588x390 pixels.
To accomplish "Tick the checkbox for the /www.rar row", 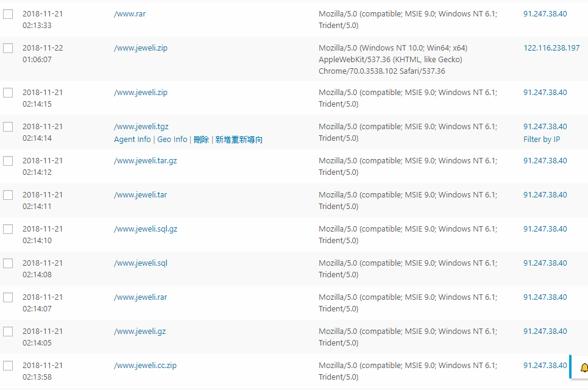I will [8, 14].
